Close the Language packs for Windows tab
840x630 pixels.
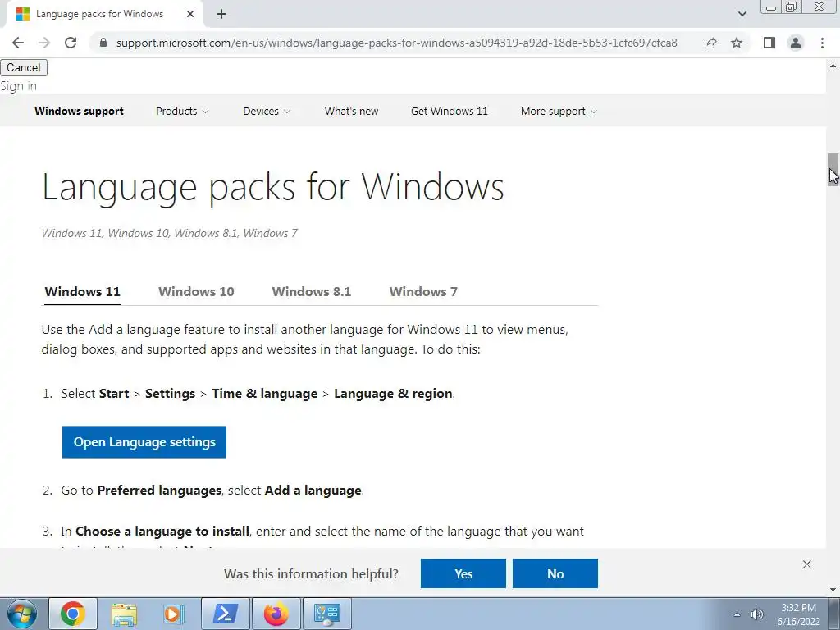pos(190,14)
